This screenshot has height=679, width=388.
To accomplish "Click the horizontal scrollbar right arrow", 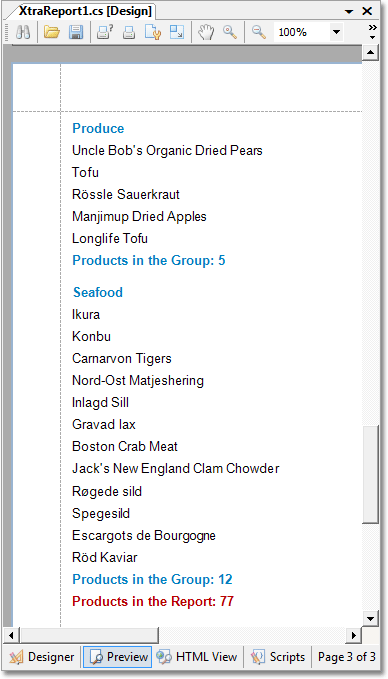I will click(354, 635).
